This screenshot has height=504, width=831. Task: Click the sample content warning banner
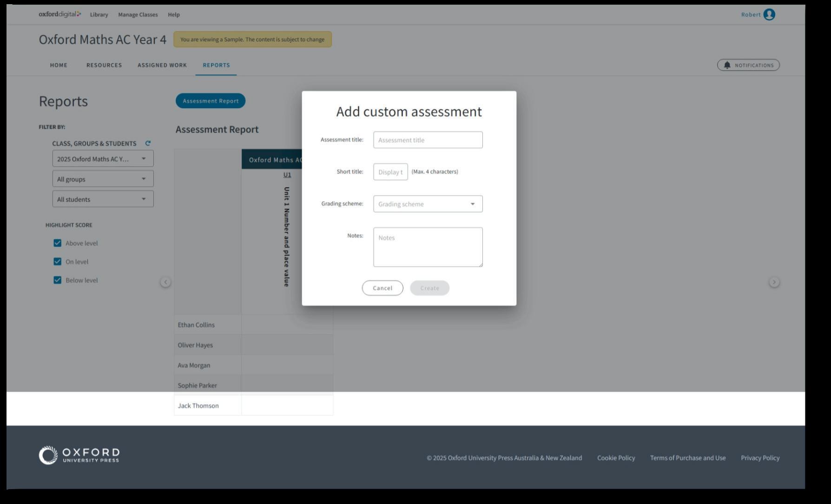tap(252, 39)
